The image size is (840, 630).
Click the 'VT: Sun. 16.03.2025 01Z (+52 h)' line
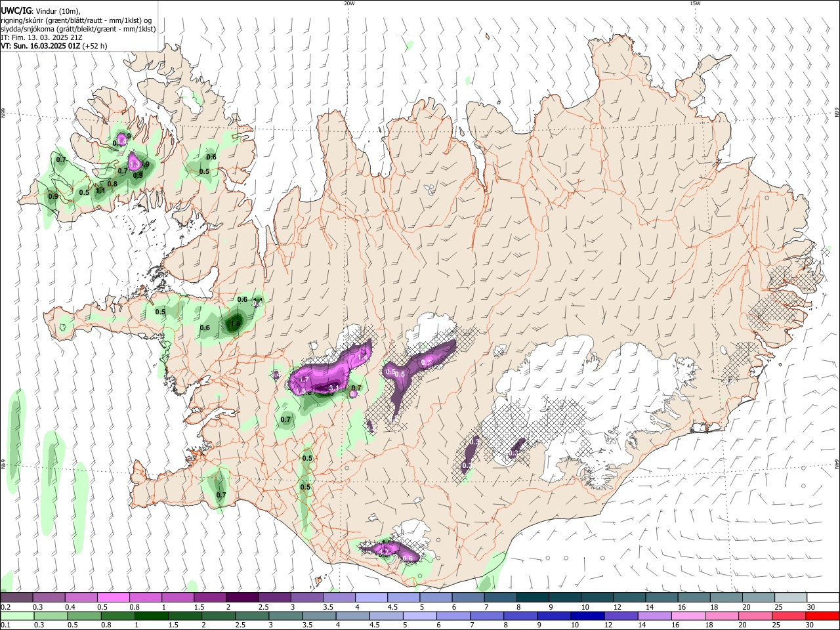tap(54, 46)
